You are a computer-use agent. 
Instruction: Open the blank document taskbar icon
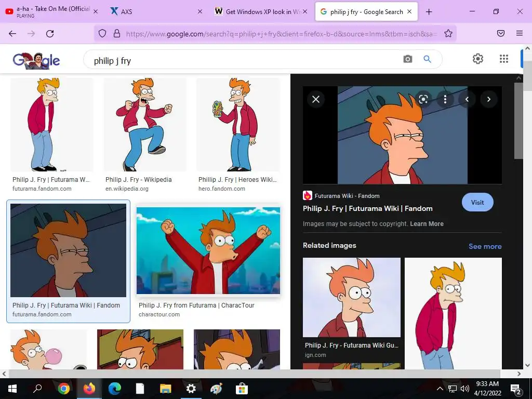pos(140,389)
